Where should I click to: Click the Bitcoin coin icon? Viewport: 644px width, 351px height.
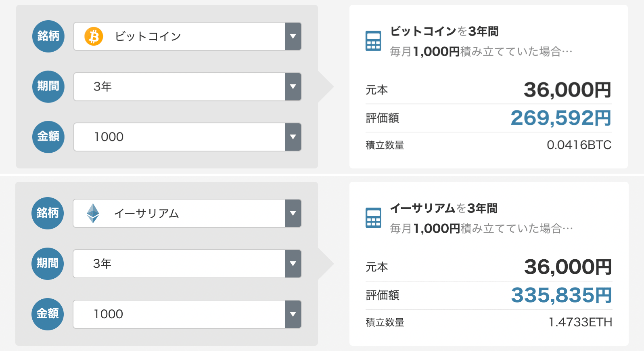coord(94,36)
